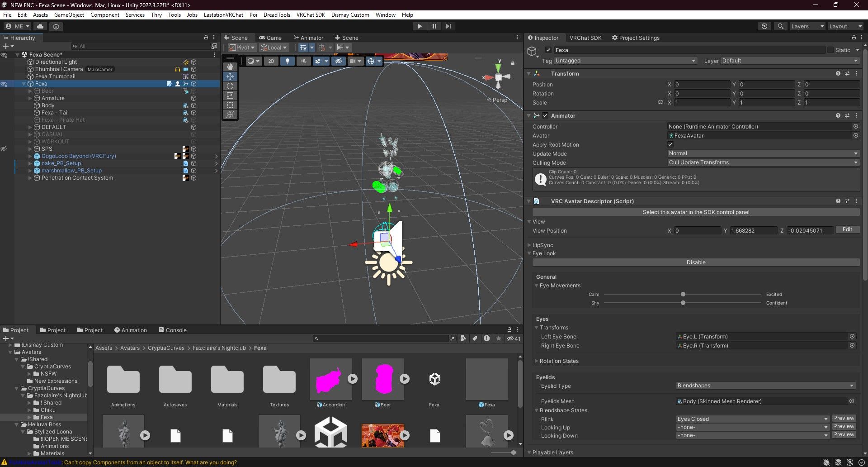The height and width of the screenshot is (467, 868).
Task: Click the Step frame button
Action: point(448,26)
